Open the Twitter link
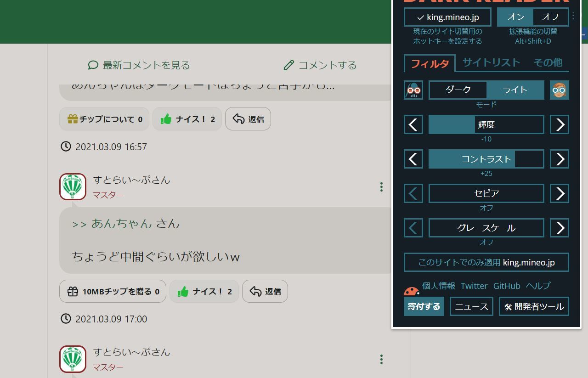Screen dimensions: 588x378 point(474,286)
